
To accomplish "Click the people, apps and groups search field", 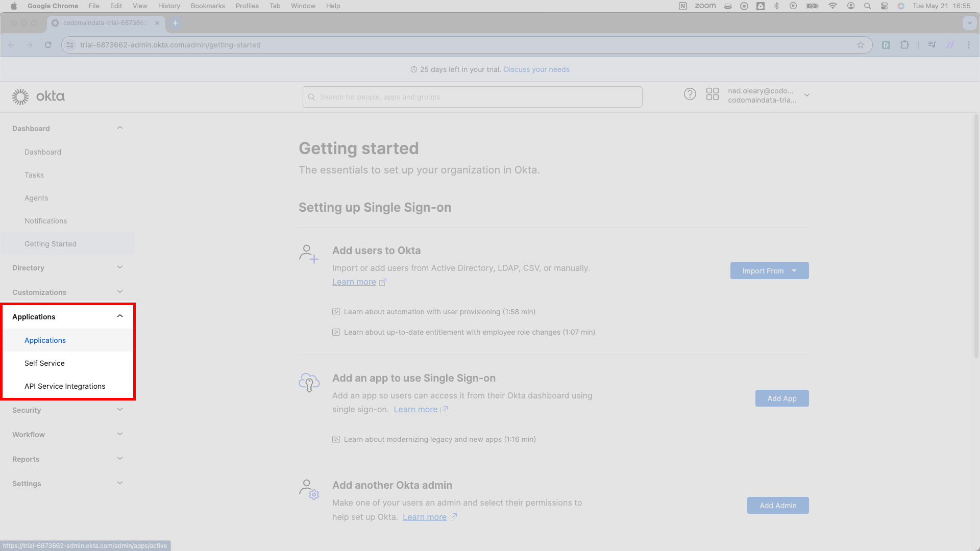I will [x=472, y=97].
